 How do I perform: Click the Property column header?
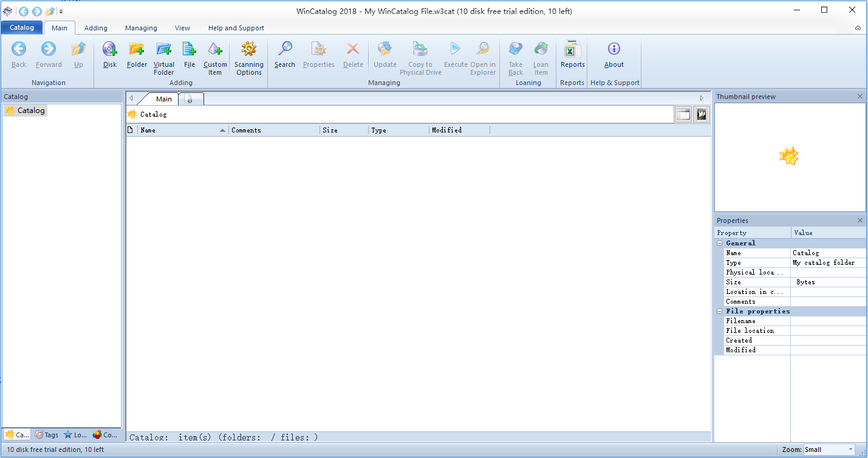point(753,233)
